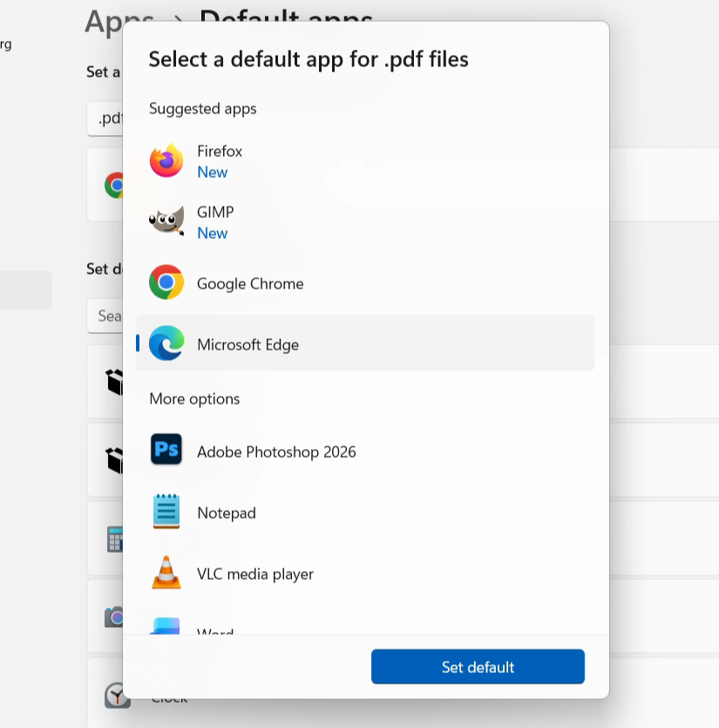Click the Google Chrome label
The height and width of the screenshot is (728, 719).
pos(250,283)
